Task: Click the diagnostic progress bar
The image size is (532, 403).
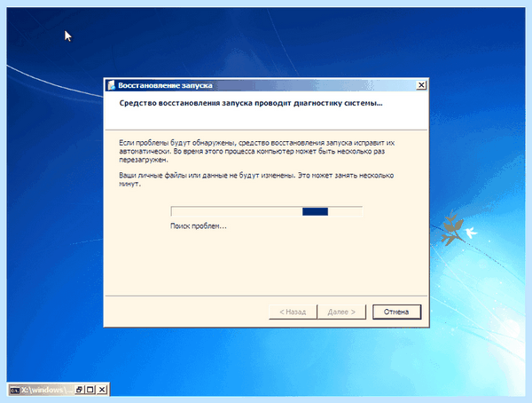Action: pyautogui.click(x=267, y=211)
